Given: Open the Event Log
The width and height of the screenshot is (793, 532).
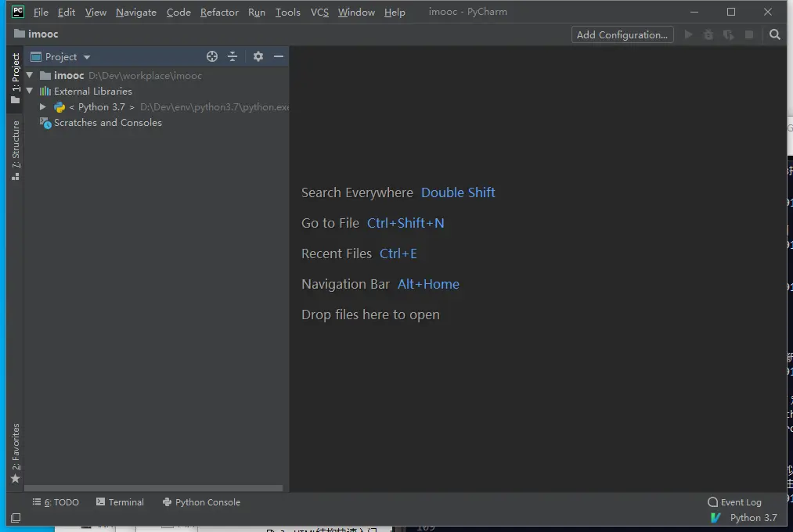Looking at the screenshot, I should [734, 502].
